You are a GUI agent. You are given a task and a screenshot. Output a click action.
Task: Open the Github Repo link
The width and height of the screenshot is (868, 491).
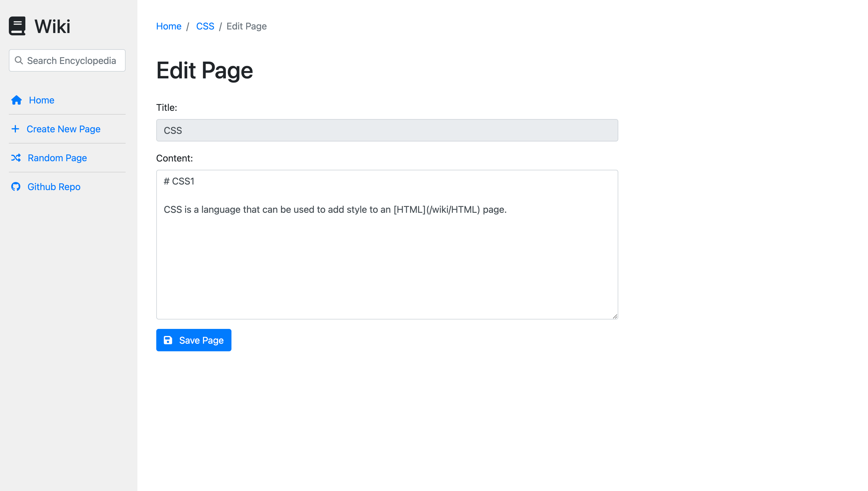pos(54,187)
